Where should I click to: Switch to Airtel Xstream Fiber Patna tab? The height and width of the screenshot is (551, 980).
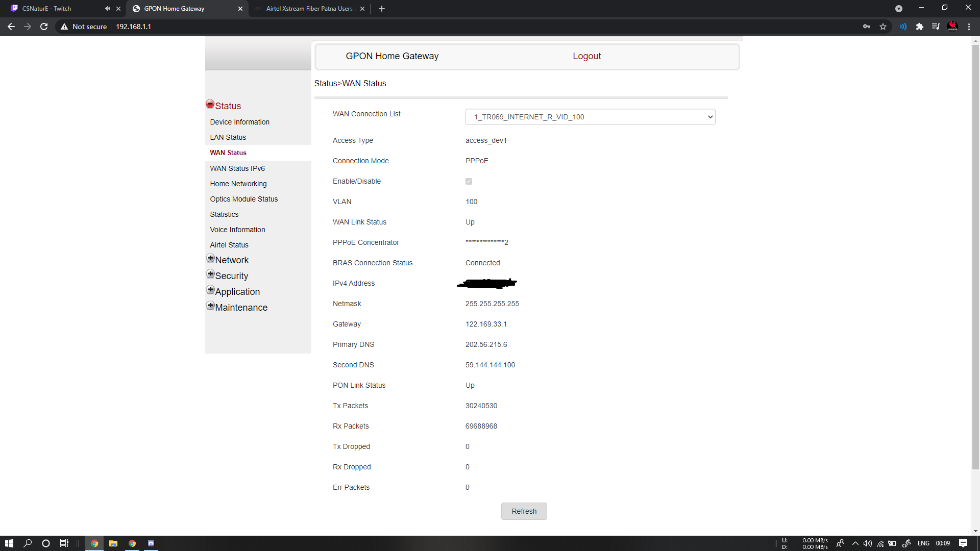point(309,9)
